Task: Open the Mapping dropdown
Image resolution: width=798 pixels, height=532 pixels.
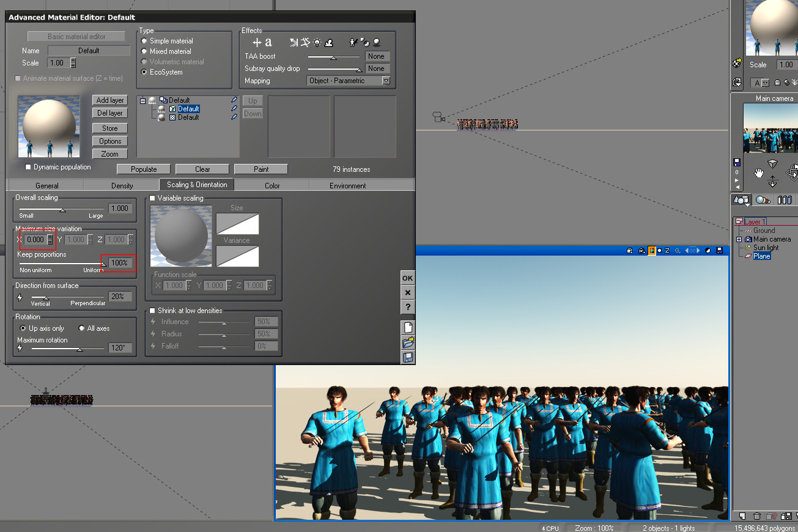Action: coord(386,81)
